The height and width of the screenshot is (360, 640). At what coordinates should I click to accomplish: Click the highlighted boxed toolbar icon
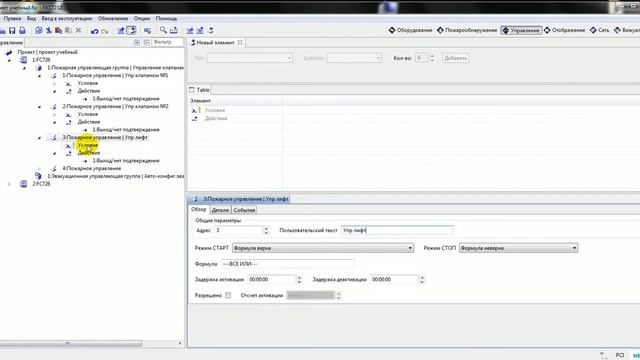pyautogui.click(x=131, y=30)
